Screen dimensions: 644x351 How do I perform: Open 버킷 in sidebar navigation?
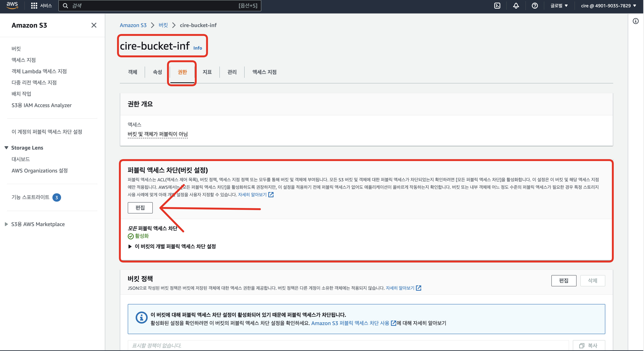pos(16,48)
